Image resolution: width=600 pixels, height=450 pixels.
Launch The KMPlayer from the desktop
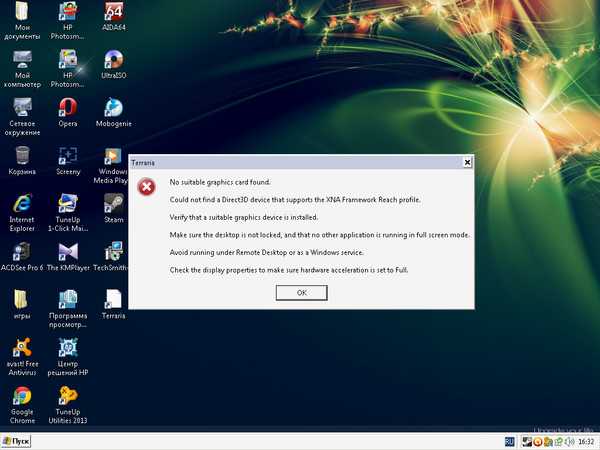(68, 256)
